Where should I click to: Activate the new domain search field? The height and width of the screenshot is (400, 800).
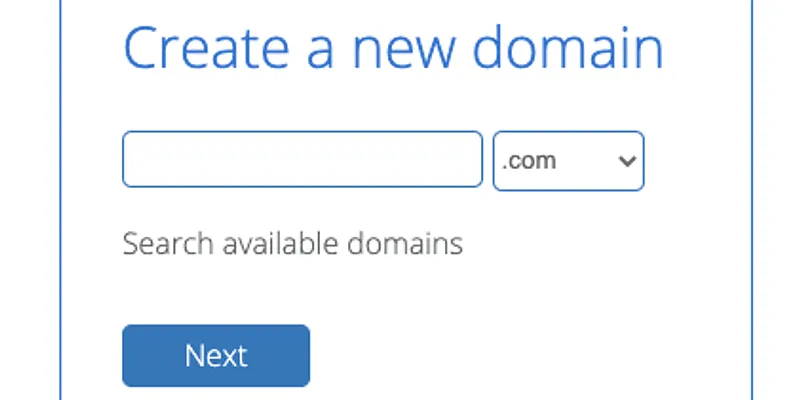point(303,159)
